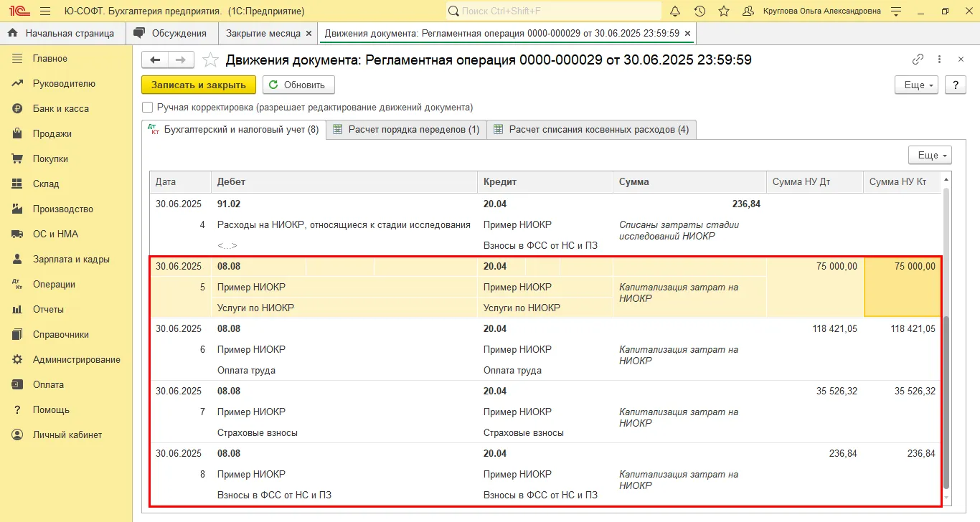Switch to Расчет списания косвенных расходов (4) tab

click(x=592, y=130)
